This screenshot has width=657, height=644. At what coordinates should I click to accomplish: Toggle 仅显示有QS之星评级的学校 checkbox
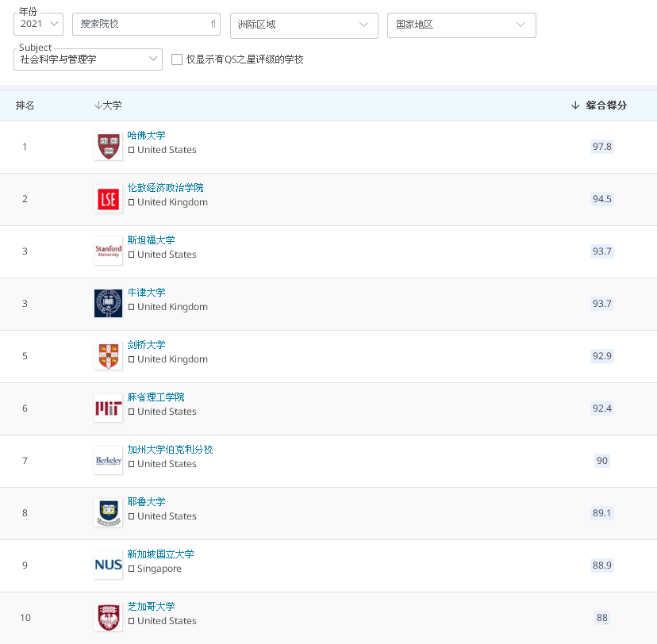point(177,59)
